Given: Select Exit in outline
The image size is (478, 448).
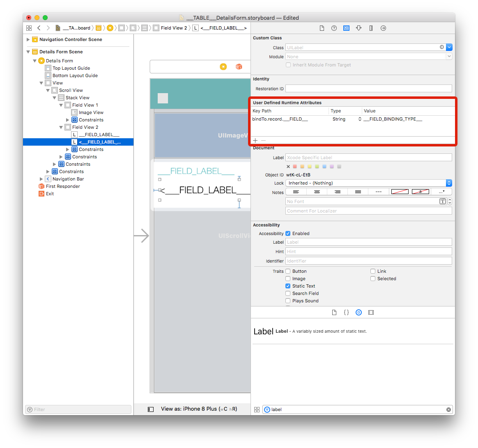Looking at the screenshot, I should tap(46, 194).
